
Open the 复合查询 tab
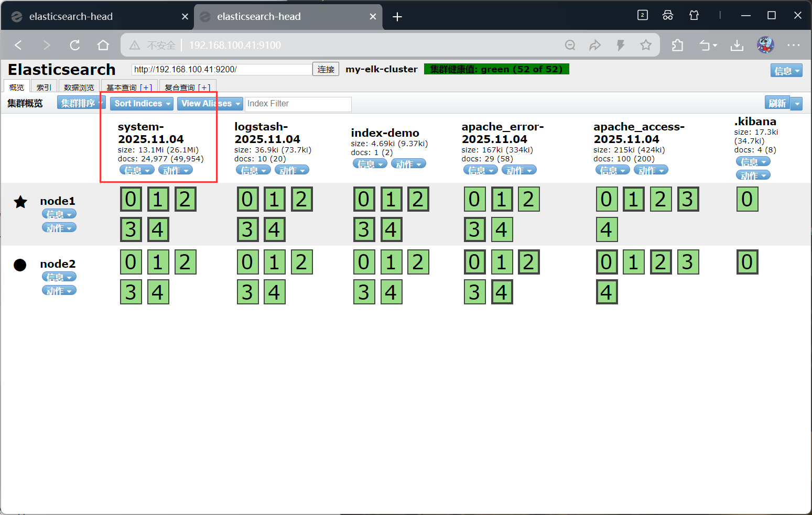187,87
